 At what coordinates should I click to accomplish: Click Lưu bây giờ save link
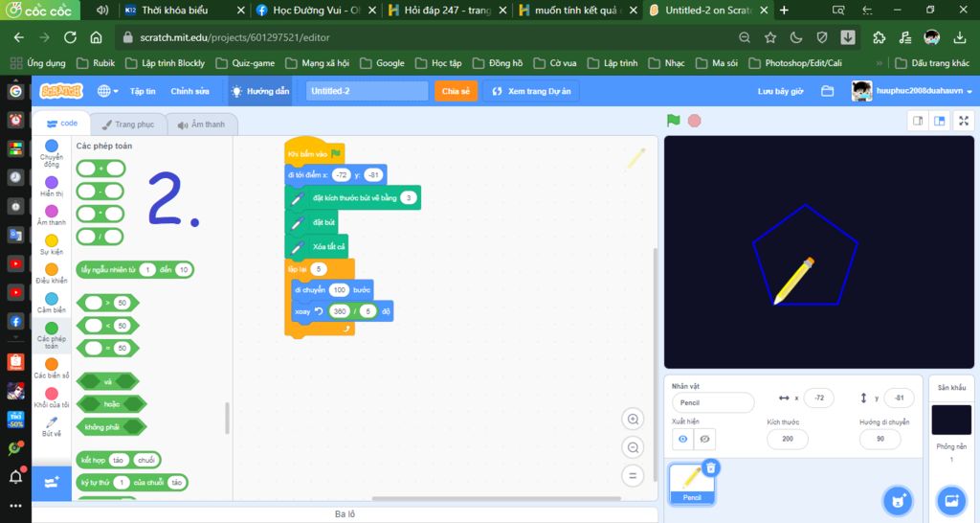tap(780, 91)
